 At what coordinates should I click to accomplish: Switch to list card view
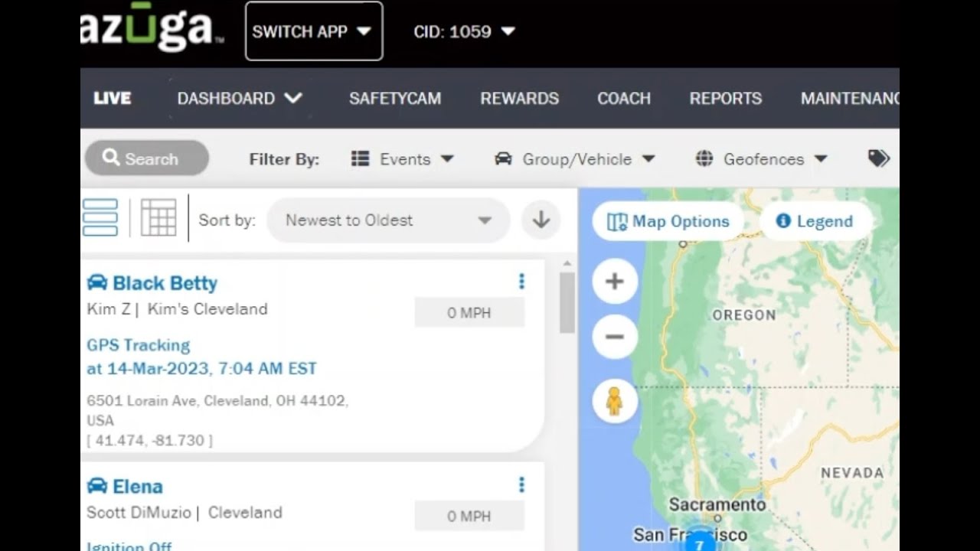100,218
